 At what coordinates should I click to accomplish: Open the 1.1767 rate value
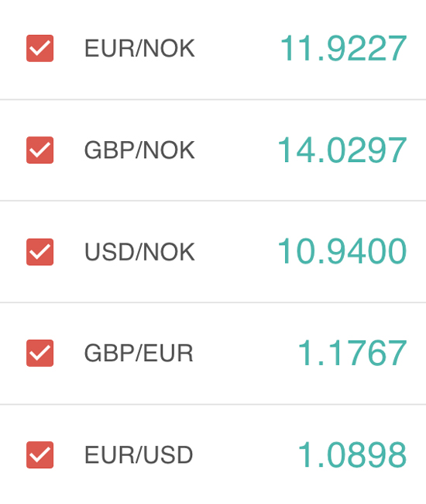(352, 353)
